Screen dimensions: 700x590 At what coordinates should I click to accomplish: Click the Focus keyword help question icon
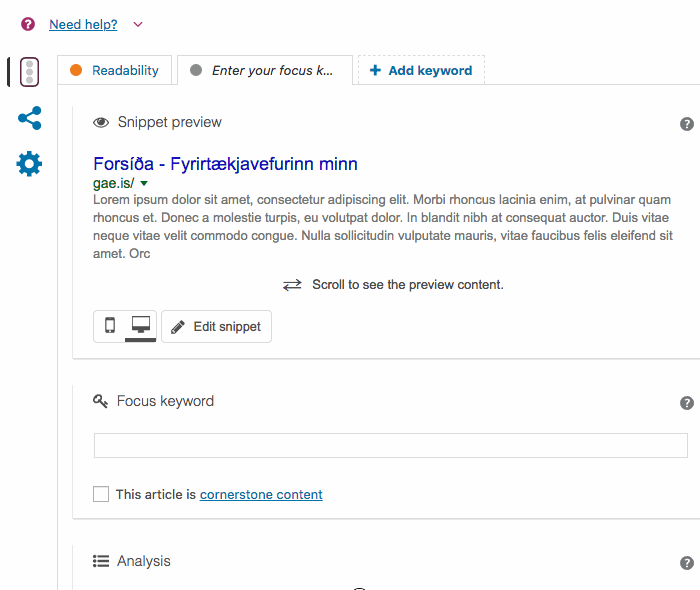coord(686,403)
